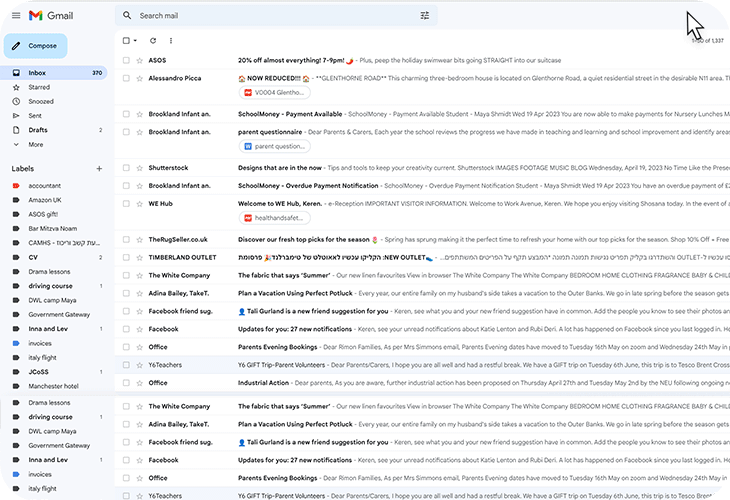Add a new label with plus icon
Image resolution: width=730 pixels, height=500 pixels.
[x=99, y=169]
